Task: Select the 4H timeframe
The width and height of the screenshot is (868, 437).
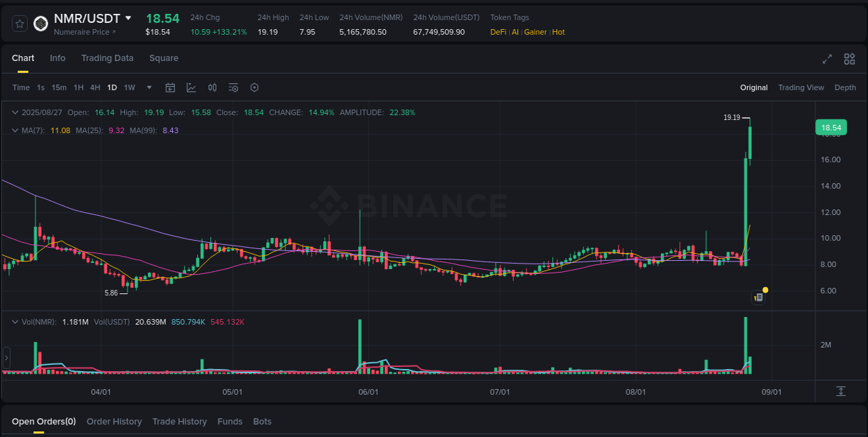Action: tap(95, 87)
